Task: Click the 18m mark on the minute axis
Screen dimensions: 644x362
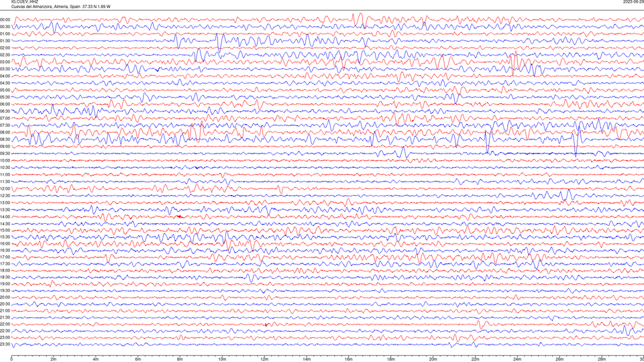Action: [x=390, y=359]
